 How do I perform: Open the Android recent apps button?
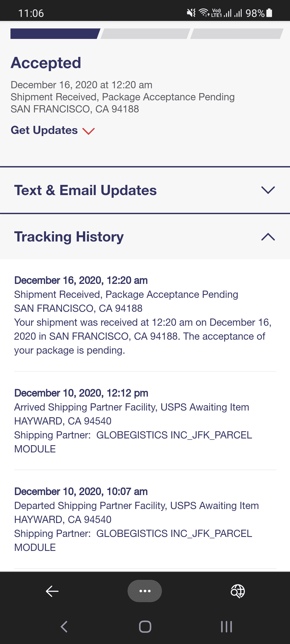226,627
